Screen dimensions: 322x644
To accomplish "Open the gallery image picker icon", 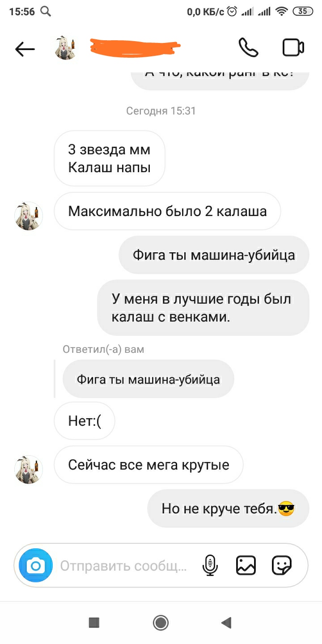I will click(x=246, y=566).
